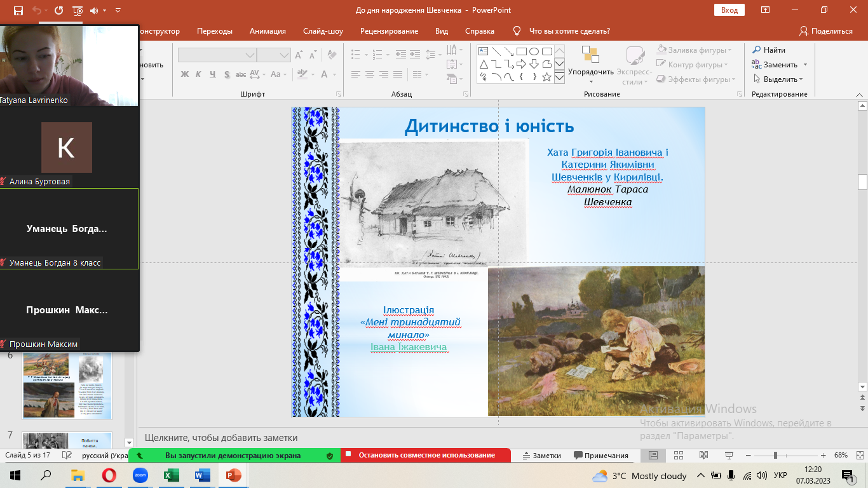
Task: Click the Вход sign-in button
Action: click(x=729, y=10)
